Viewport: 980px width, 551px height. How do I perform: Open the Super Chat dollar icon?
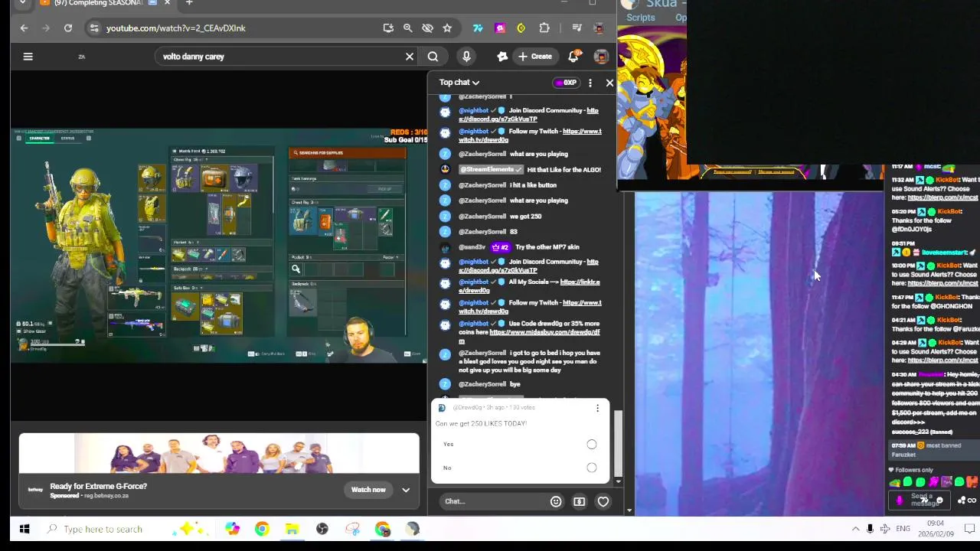pos(580,502)
